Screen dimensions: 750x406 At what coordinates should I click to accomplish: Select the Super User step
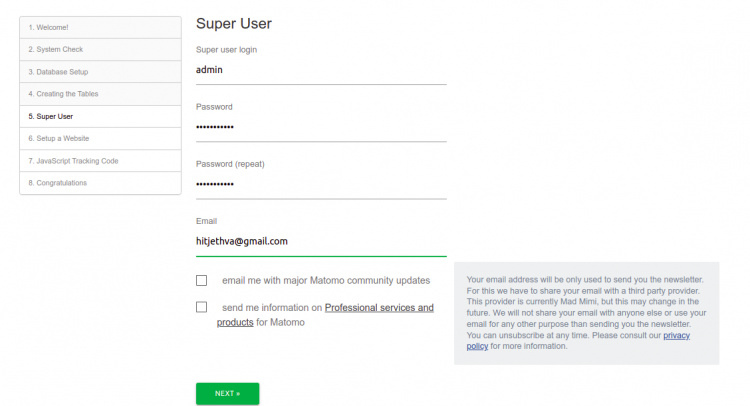click(100, 116)
